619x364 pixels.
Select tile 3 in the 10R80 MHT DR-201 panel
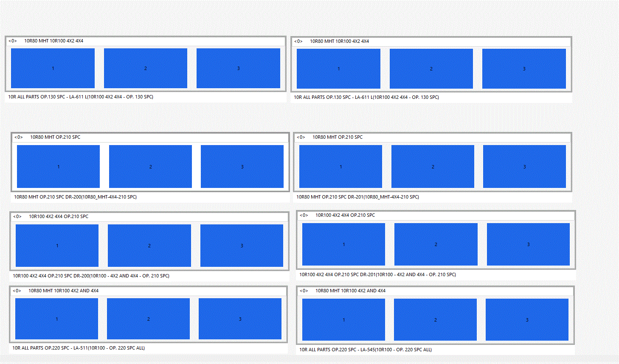pyautogui.click(x=524, y=166)
